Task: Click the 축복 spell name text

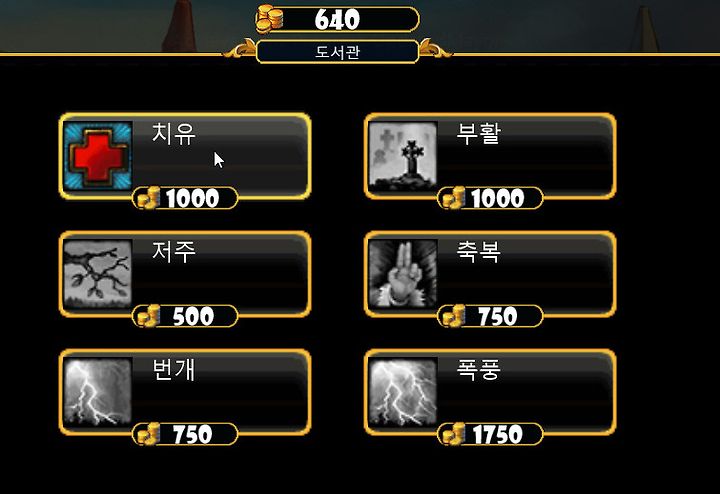Action: [478, 252]
